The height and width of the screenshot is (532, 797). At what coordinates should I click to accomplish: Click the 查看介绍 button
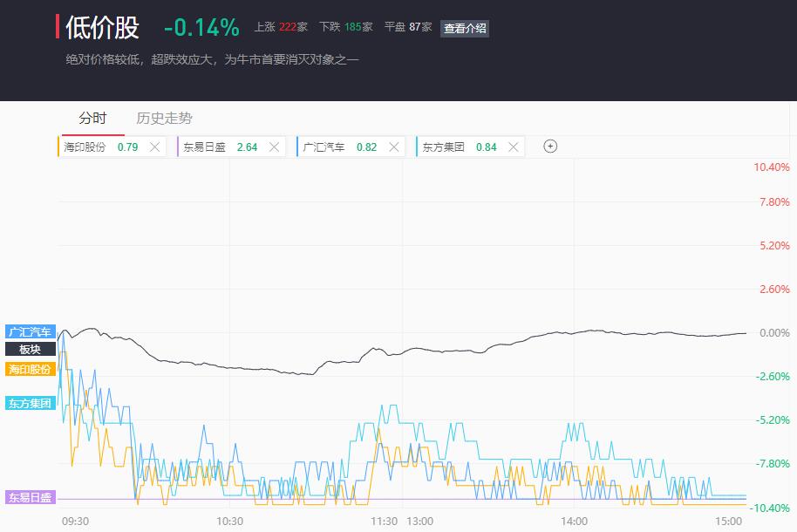(x=464, y=28)
